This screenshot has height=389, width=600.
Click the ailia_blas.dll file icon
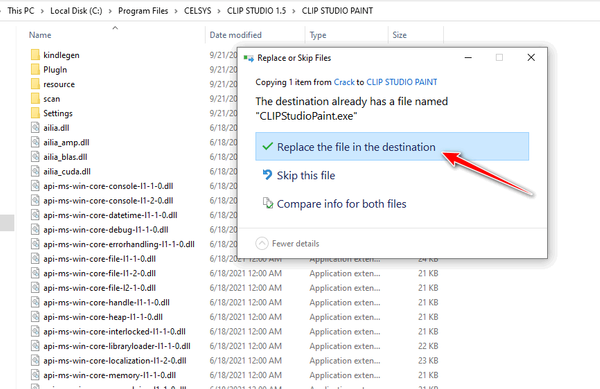(x=35, y=156)
